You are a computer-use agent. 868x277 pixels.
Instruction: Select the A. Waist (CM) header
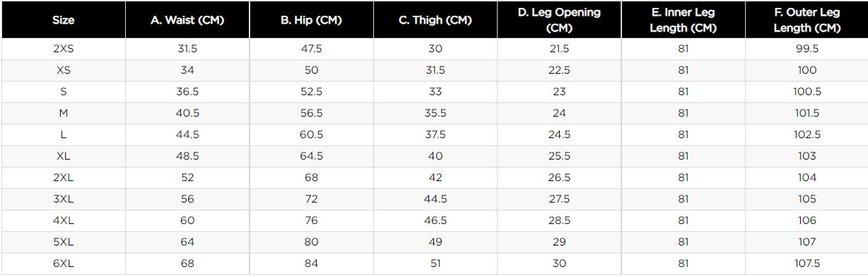tap(187, 20)
